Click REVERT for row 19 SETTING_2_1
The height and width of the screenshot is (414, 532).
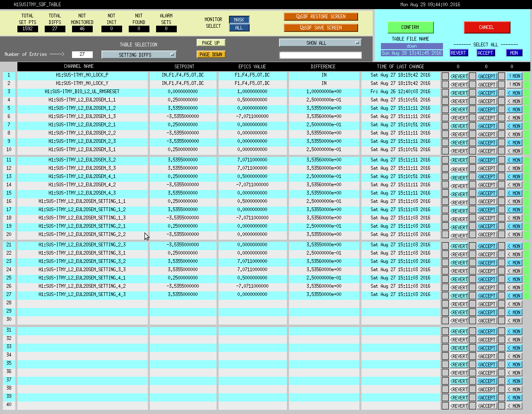coord(459,227)
